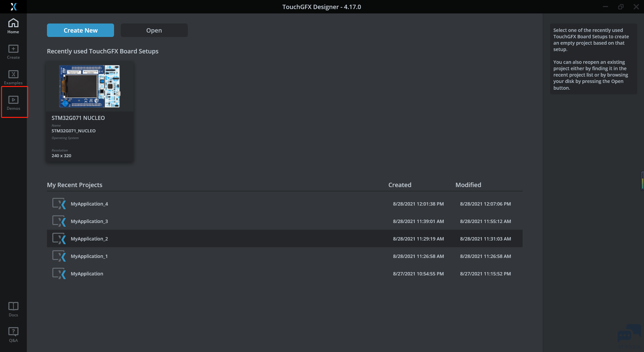The height and width of the screenshot is (352, 644).
Task: Click the STM32G071_NUCLEO name value
Action: tap(73, 131)
